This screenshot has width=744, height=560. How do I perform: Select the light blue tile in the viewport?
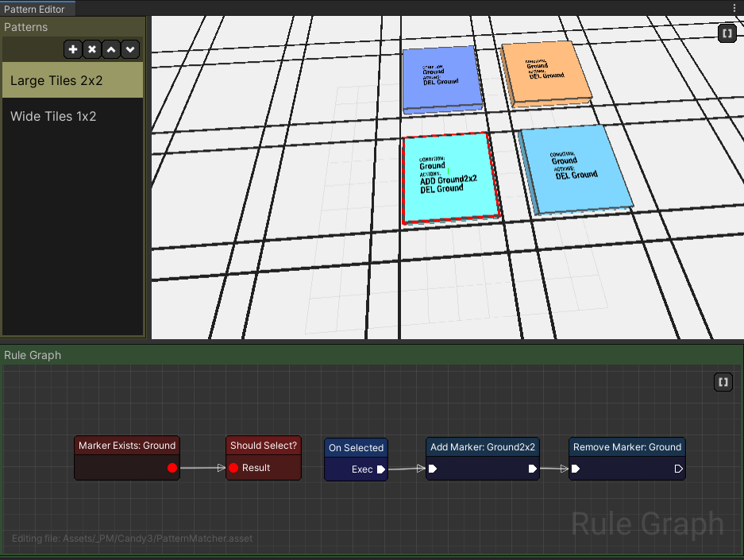point(575,170)
